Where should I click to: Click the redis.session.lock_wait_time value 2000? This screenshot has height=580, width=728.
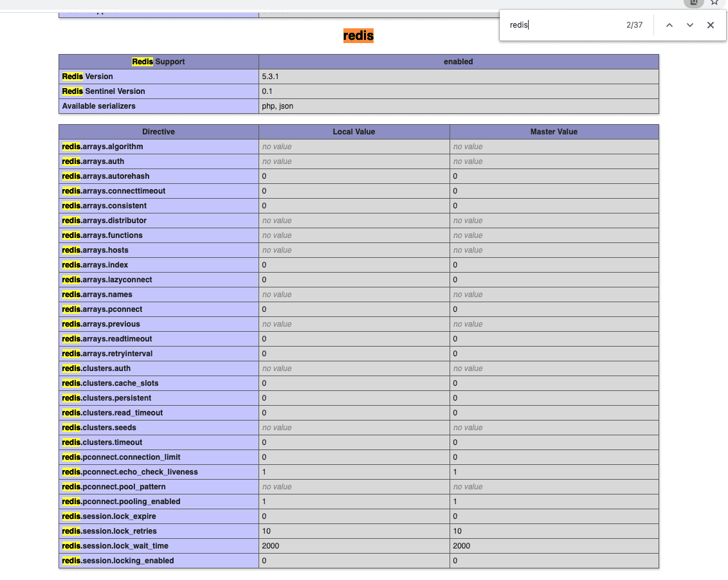coord(354,545)
